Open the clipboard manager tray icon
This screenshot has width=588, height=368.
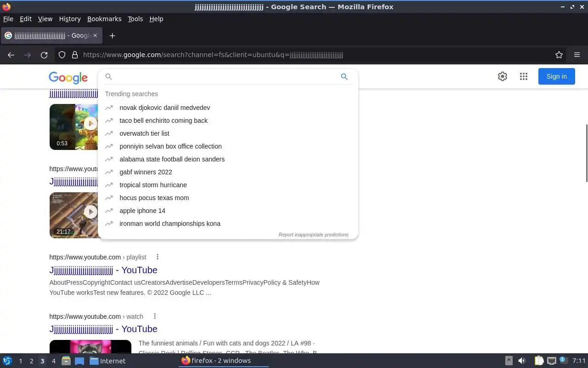[x=539, y=361]
